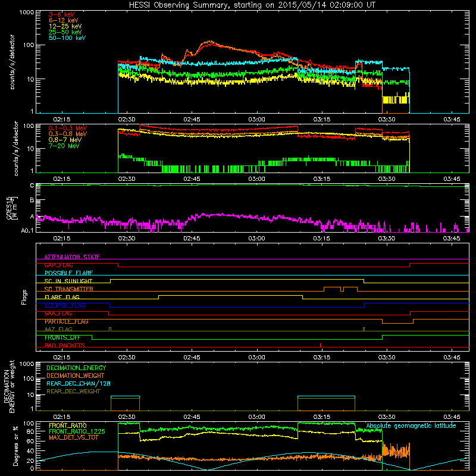The image size is (476, 476).
Task: Click the POSSIBLE_FLARE flag label
Action: (68, 273)
